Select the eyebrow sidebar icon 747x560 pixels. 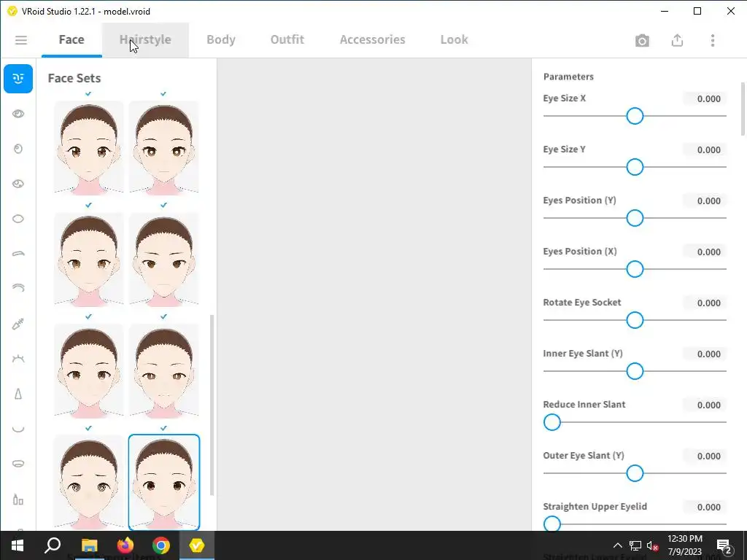pyautogui.click(x=18, y=254)
